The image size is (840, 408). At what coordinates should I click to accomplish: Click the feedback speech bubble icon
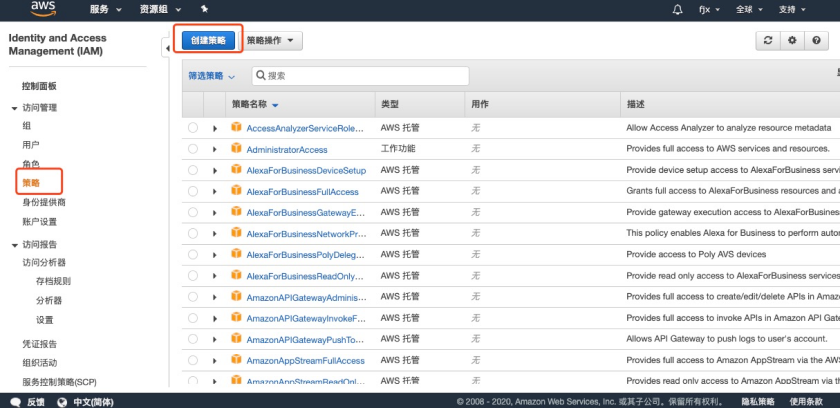[x=16, y=402]
